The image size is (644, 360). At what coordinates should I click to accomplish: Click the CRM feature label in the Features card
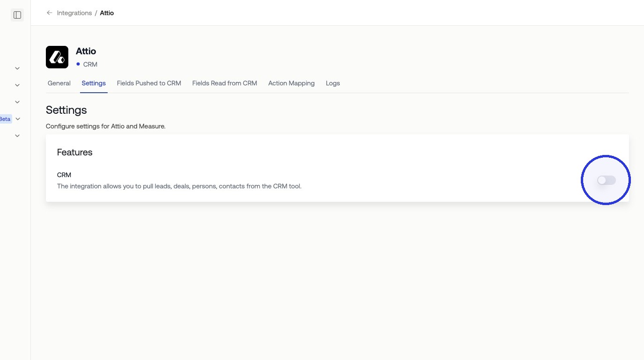(64, 175)
